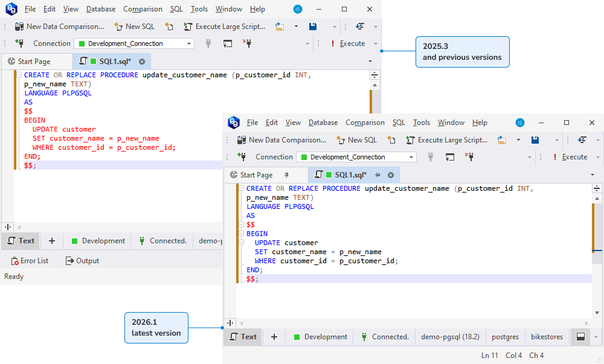Screen dimensions: 604x364
Task: Collapse the UPDATE customer block in front window
Action: pyautogui.click(x=242, y=243)
